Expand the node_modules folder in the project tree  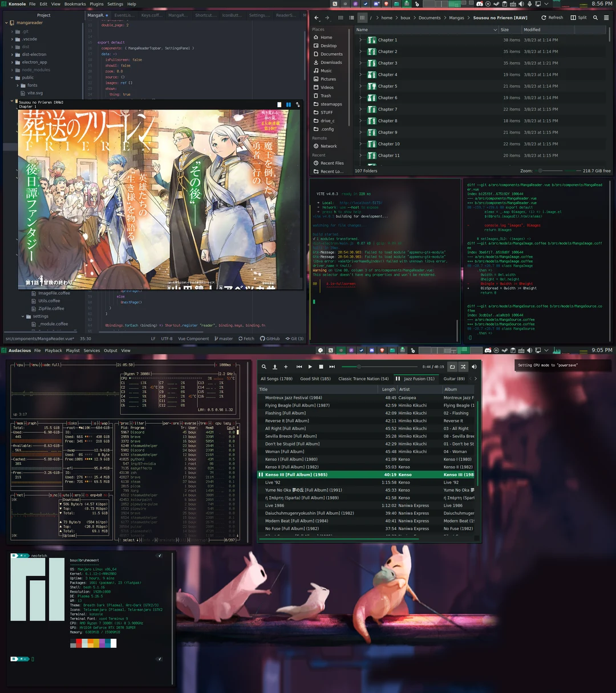tap(13, 70)
